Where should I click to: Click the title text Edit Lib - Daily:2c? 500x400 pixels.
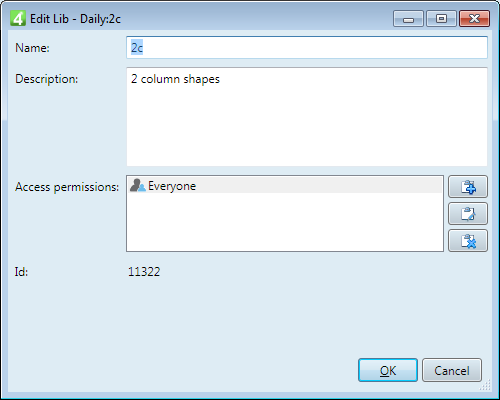pyautogui.click(x=75, y=19)
